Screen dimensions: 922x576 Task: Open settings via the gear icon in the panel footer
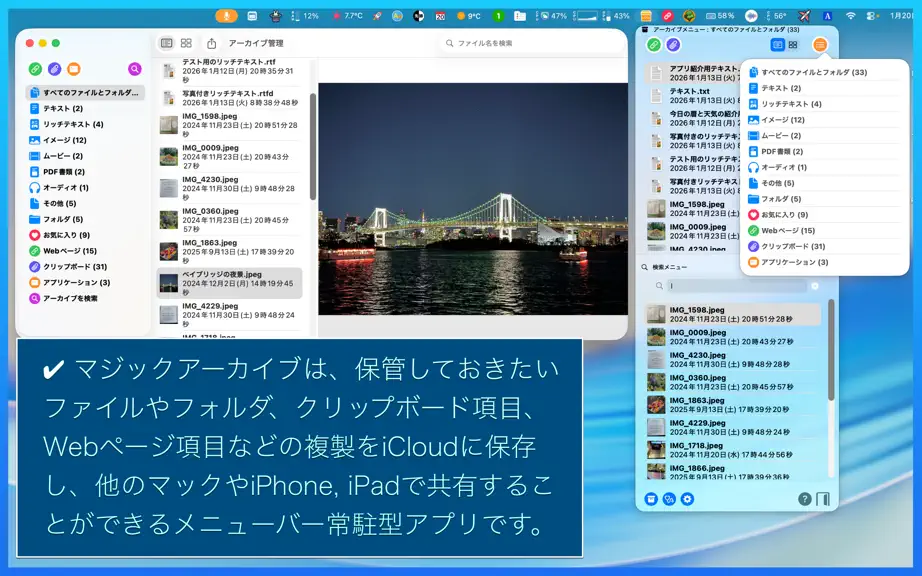pos(687,499)
